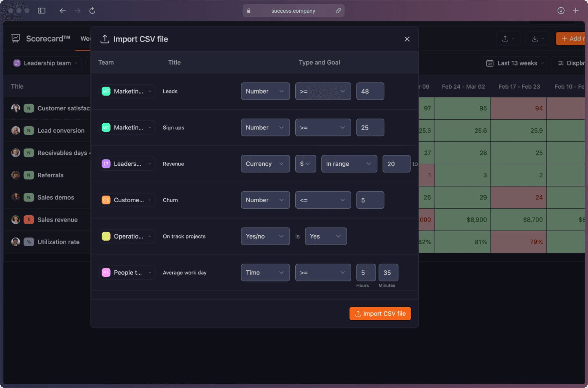Expand the Yes/no type dropdown
Image resolution: width=588 pixels, height=388 pixels.
point(265,236)
